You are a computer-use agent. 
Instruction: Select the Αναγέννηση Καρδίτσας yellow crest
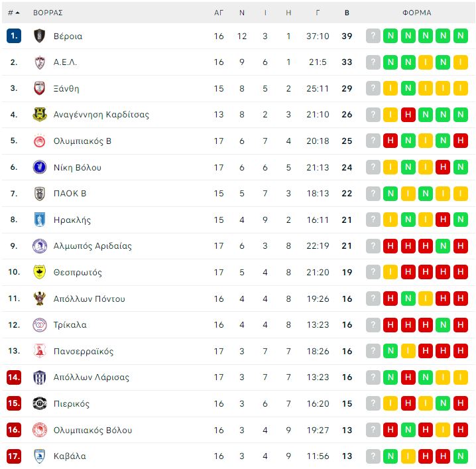click(40, 115)
